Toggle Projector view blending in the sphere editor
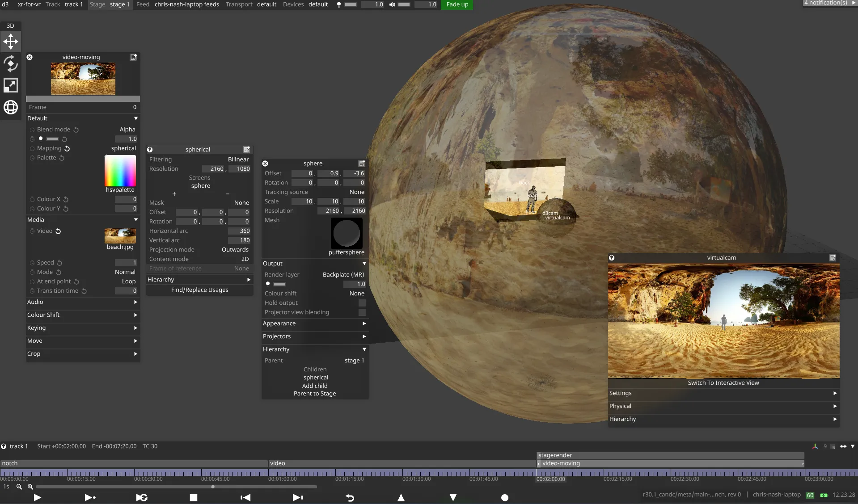Viewport: 858px width, 504px height. tap(361, 312)
